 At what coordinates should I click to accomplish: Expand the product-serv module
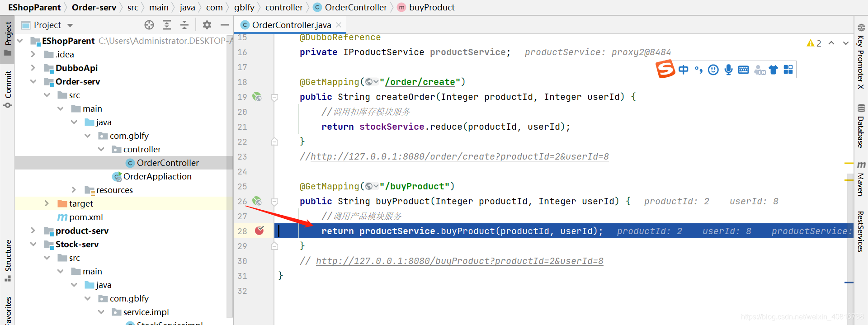(x=33, y=231)
